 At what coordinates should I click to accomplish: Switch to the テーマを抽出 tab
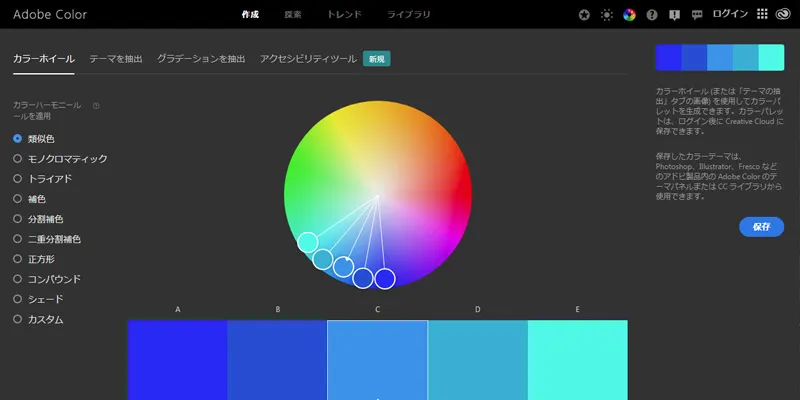(x=115, y=59)
